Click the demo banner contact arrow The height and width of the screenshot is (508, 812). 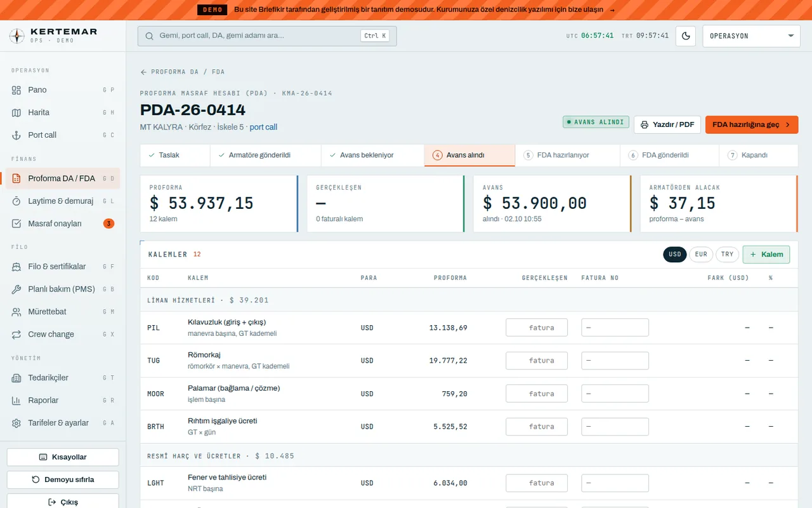point(612,10)
